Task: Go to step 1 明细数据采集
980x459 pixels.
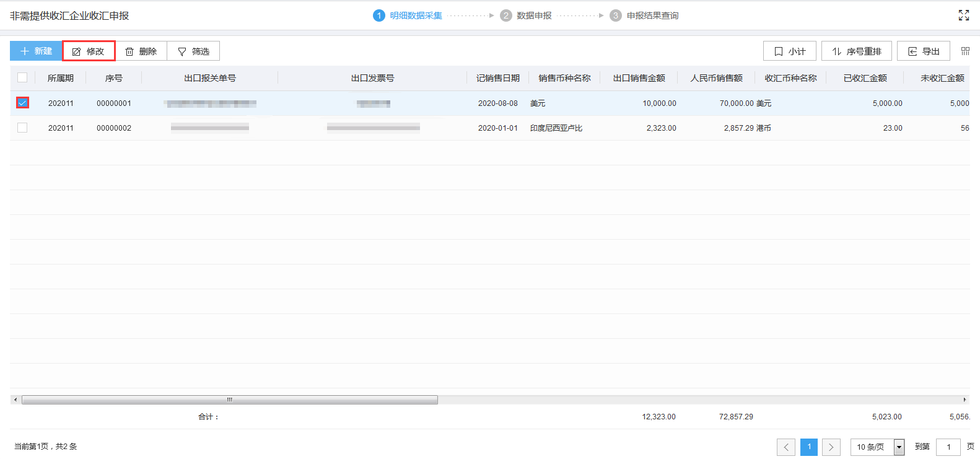Action: click(x=408, y=15)
